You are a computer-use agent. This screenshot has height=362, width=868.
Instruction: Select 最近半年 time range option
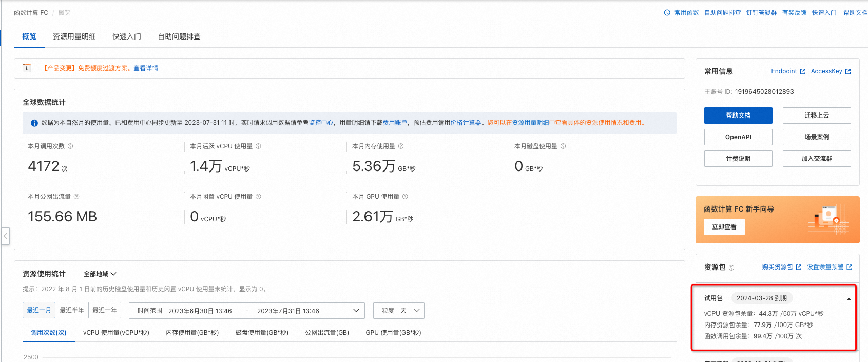[72, 310]
